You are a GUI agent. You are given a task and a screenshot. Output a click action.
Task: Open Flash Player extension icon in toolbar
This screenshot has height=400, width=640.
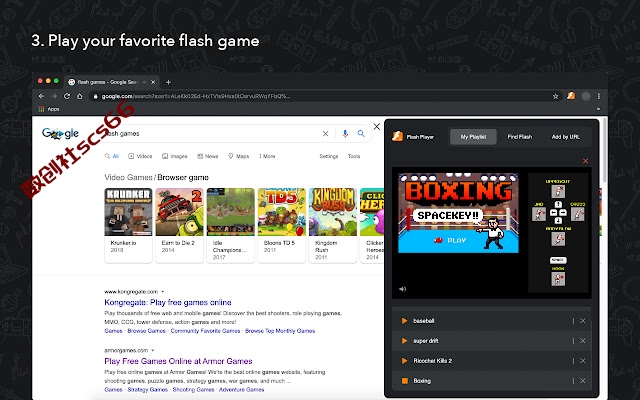pos(571,96)
